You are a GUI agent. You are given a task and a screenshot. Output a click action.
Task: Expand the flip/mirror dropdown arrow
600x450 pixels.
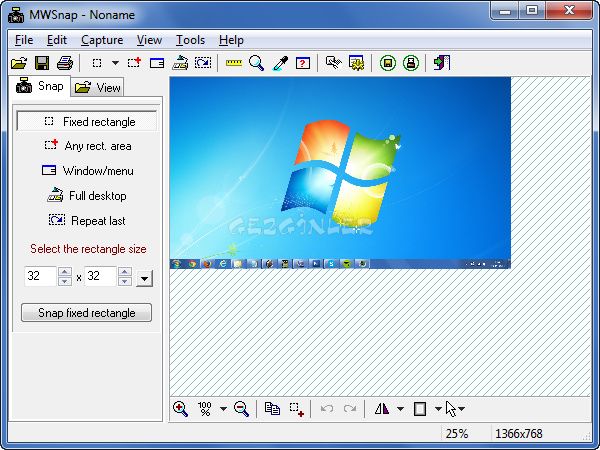pos(400,409)
